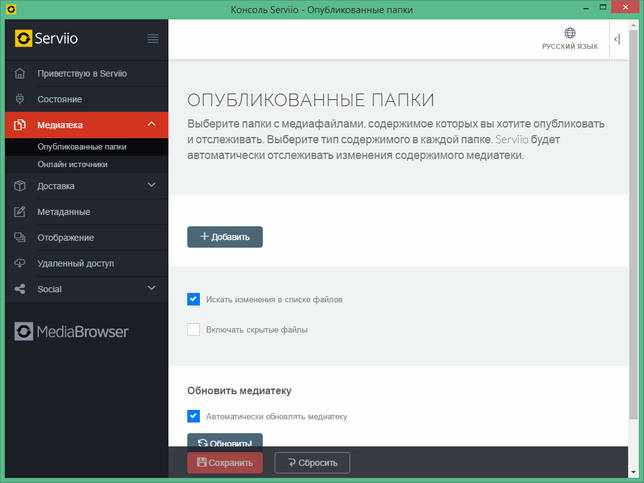Screen dimensions: 644x483
Task: Click the Медиатека files icon
Action: tap(20, 125)
